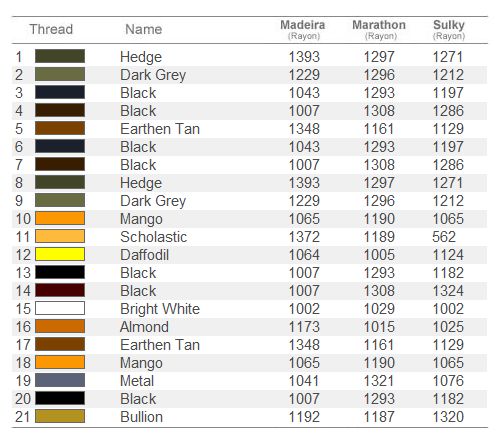This screenshot has height=438, width=500.
Task: Click the yellow Daffodil color swatch
Action: tap(60, 254)
